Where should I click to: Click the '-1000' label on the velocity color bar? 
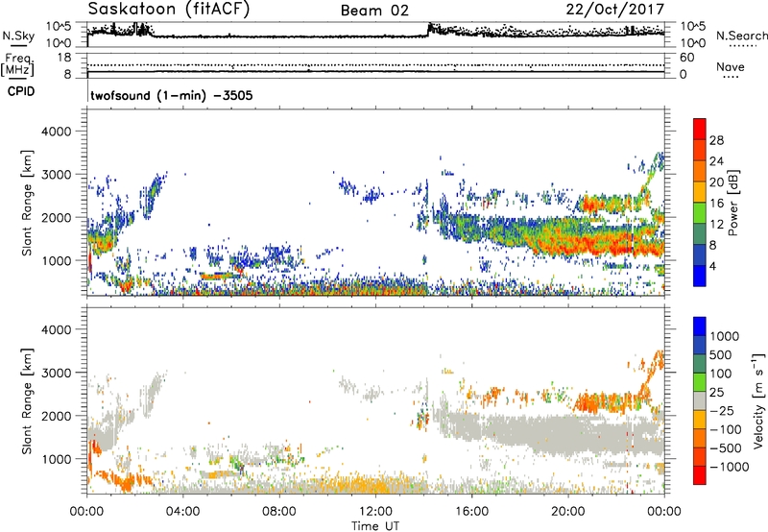(x=729, y=467)
